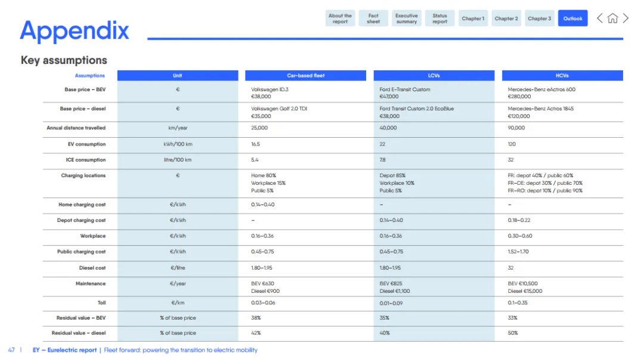Select the 'Toll' row label

[101, 303]
